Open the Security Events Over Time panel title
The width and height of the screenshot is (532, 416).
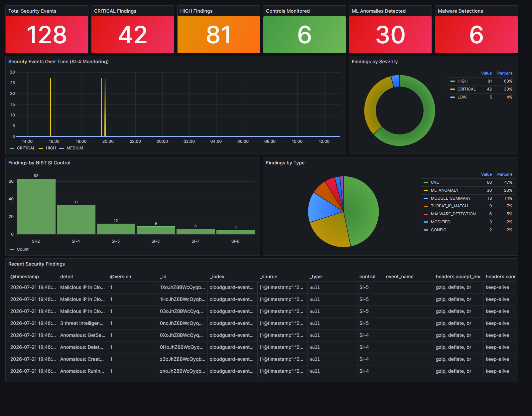pos(59,62)
